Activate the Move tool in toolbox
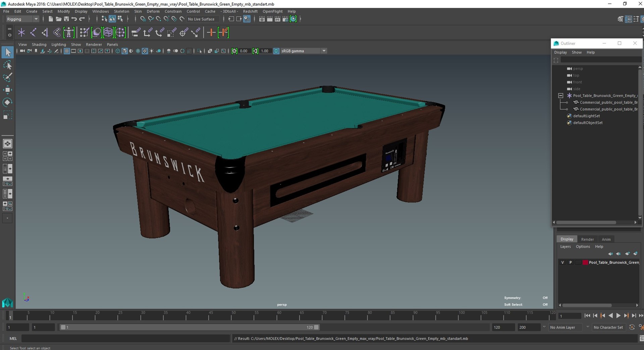This screenshot has height=350, width=644. (7, 90)
